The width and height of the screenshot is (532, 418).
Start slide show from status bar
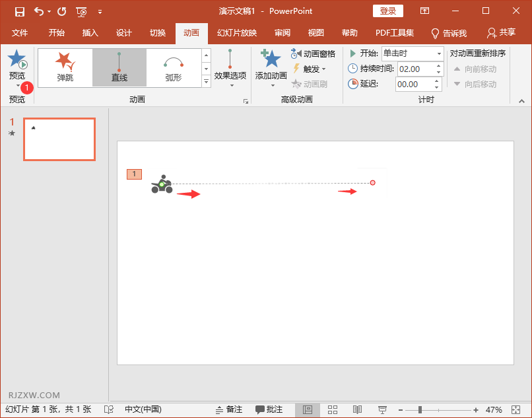382,409
